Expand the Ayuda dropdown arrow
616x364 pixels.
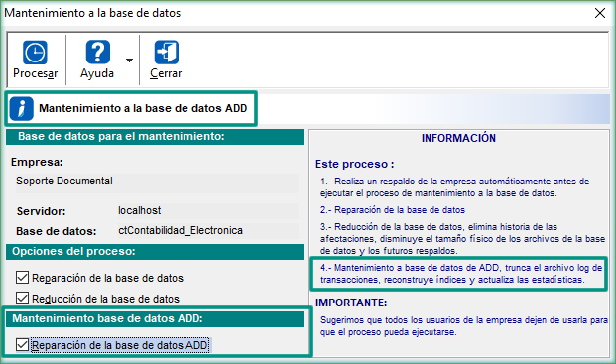(129, 61)
